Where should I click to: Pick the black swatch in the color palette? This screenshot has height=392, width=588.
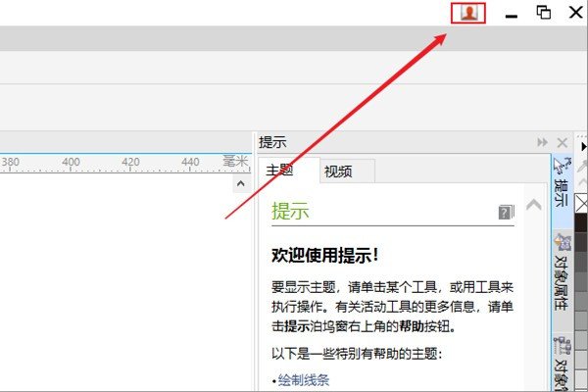(581, 222)
